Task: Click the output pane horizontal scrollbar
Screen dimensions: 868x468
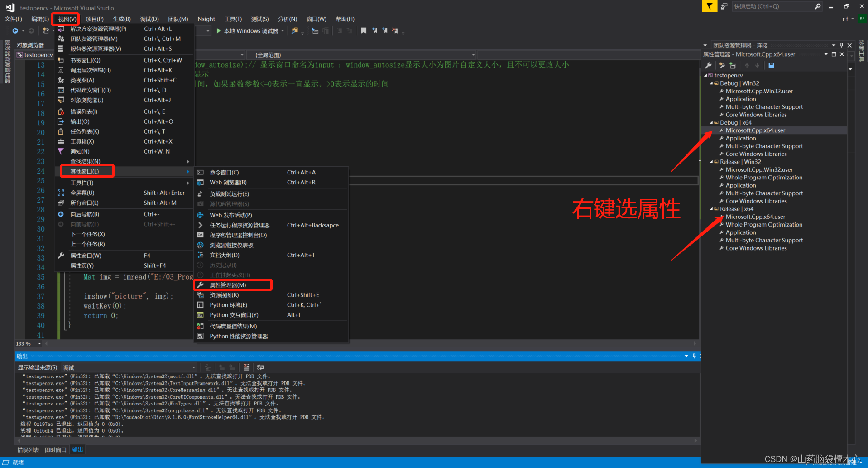Action: pos(357,440)
